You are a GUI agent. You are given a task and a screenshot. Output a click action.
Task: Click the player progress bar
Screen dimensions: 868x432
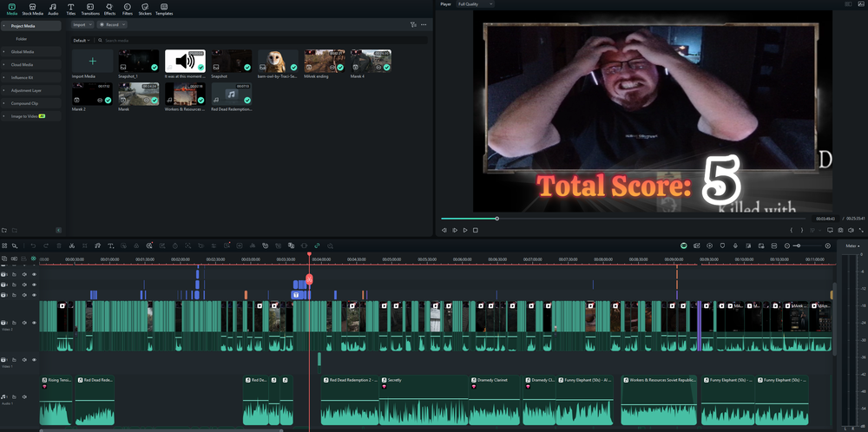[623, 219]
